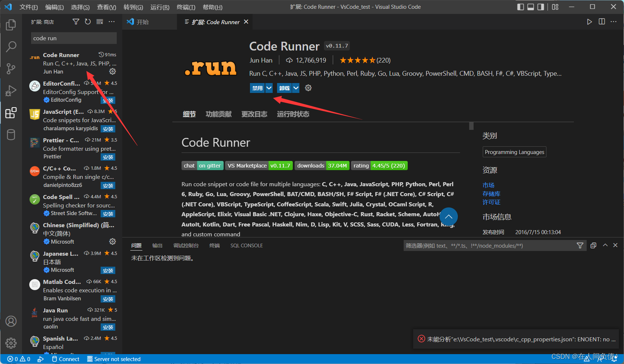The height and width of the screenshot is (364, 624).
Task: Click errors and warnings status bar item
Action: 19,359
